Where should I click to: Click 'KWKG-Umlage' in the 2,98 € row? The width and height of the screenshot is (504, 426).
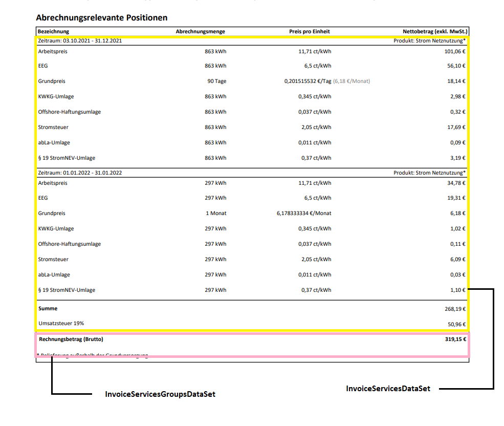(56, 97)
